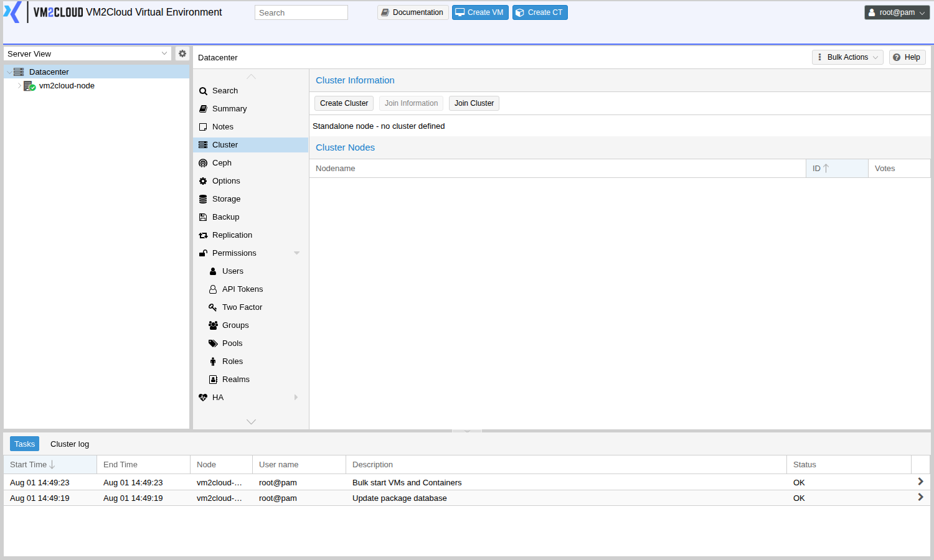This screenshot has height=560, width=934.
Task: Open the Help button
Action: click(907, 57)
